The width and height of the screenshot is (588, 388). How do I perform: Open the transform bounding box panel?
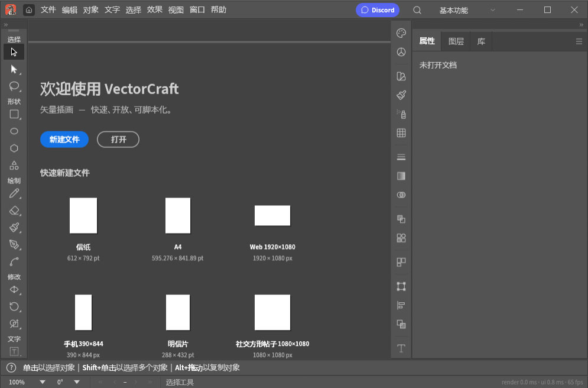[401, 287]
